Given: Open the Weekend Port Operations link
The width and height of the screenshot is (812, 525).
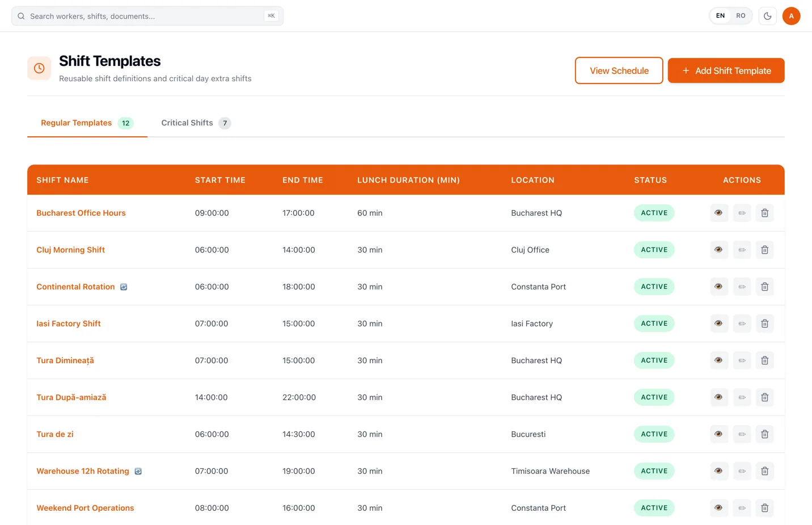Looking at the screenshot, I should pos(85,508).
